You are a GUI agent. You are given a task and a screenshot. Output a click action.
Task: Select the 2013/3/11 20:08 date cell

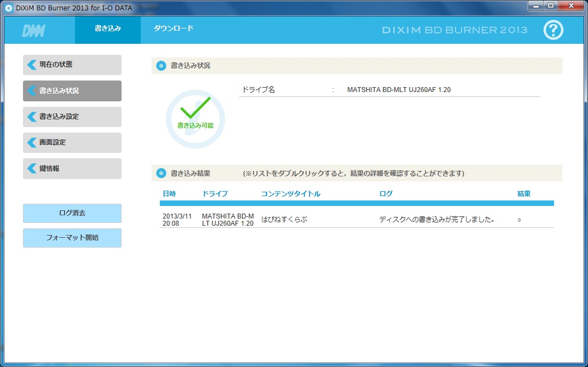click(177, 220)
